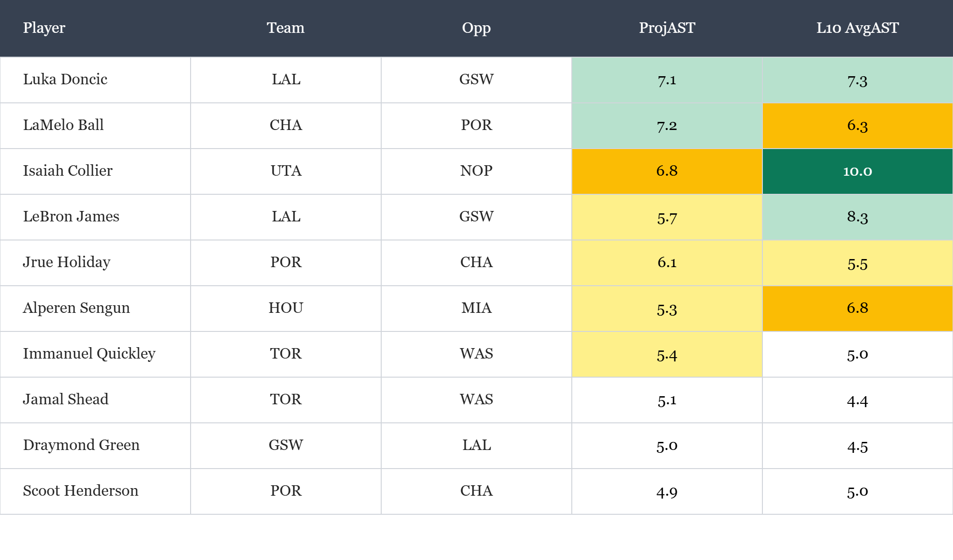Select the orange 6.8 ProjAST cell

[x=667, y=171]
